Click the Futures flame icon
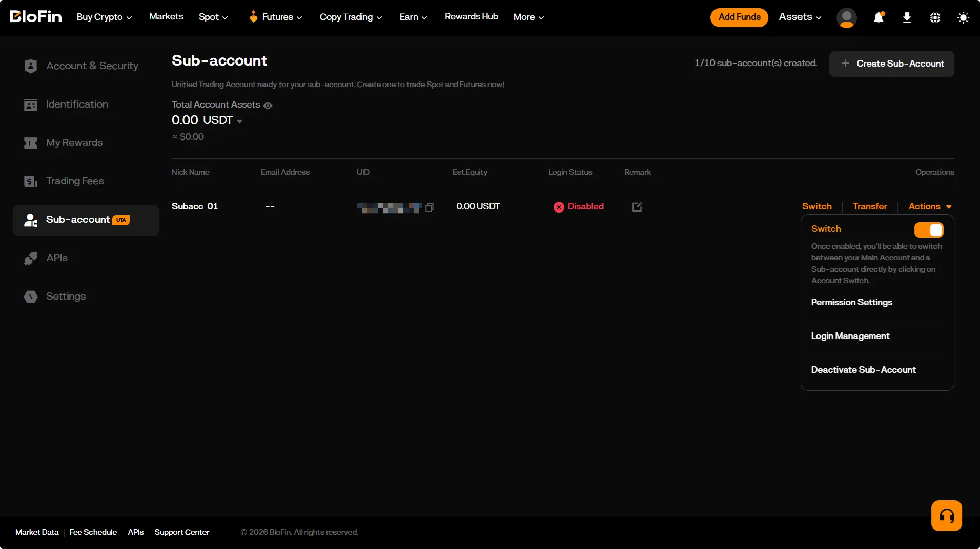980x549 pixels. pos(253,17)
